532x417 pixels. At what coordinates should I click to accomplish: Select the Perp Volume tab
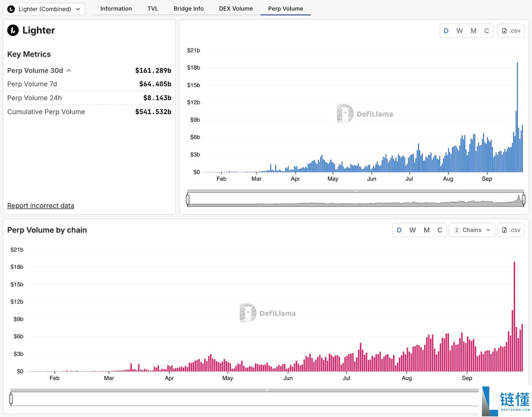click(286, 8)
